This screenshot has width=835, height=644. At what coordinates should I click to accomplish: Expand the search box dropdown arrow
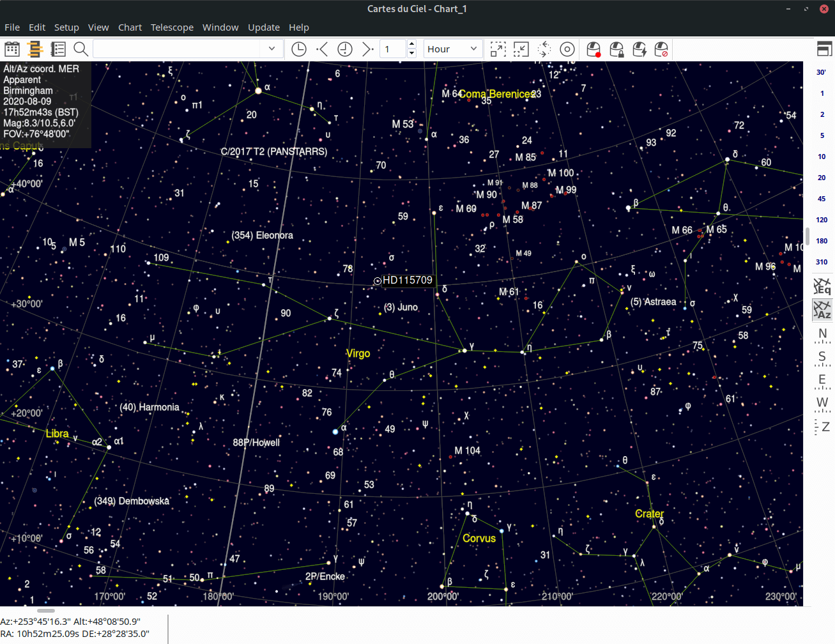272,49
